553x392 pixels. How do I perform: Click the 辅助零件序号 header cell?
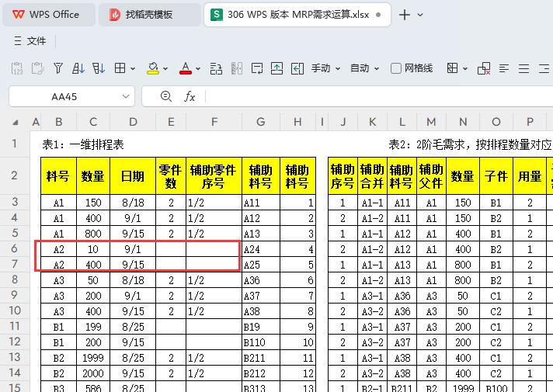coord(214,176)
